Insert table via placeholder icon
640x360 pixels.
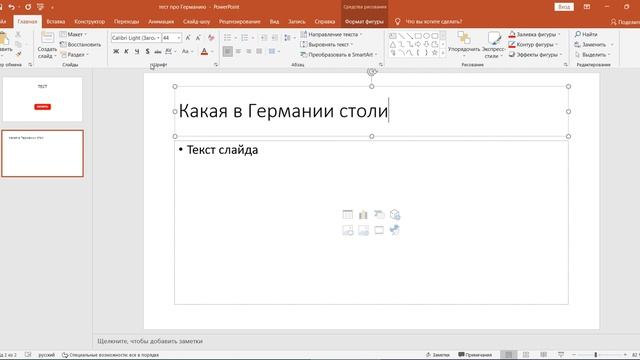348,214
